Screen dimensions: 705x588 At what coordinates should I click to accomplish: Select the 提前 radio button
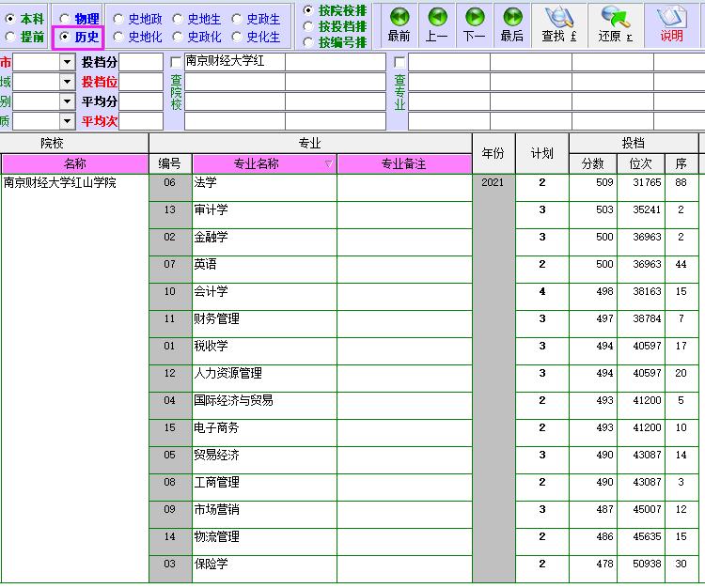coord(10,37)
